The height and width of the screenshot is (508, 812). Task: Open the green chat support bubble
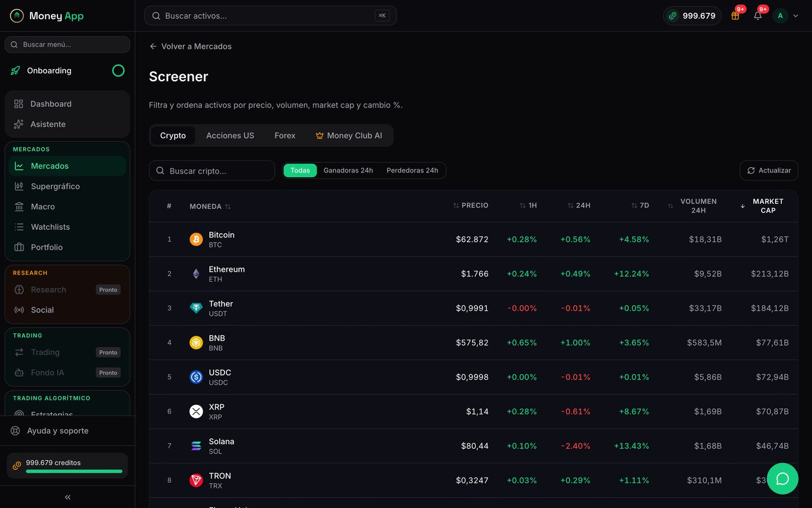782,478
